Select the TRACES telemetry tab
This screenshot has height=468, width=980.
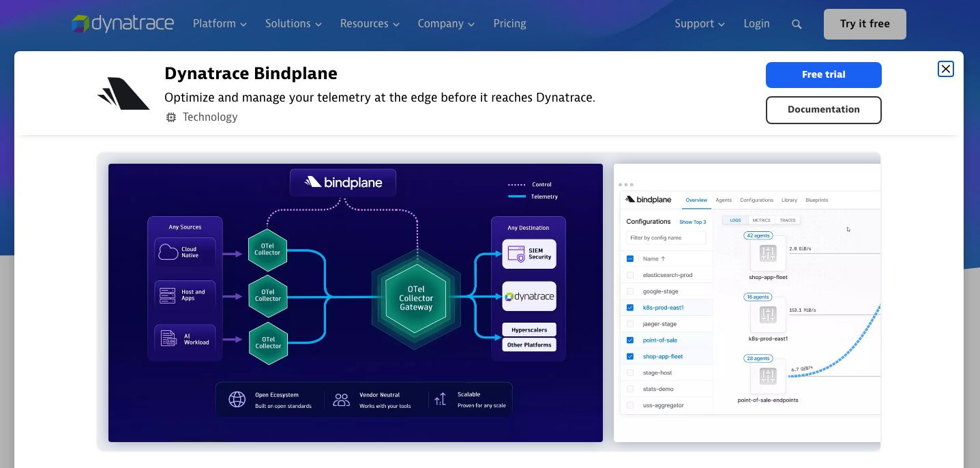[788, 220]
